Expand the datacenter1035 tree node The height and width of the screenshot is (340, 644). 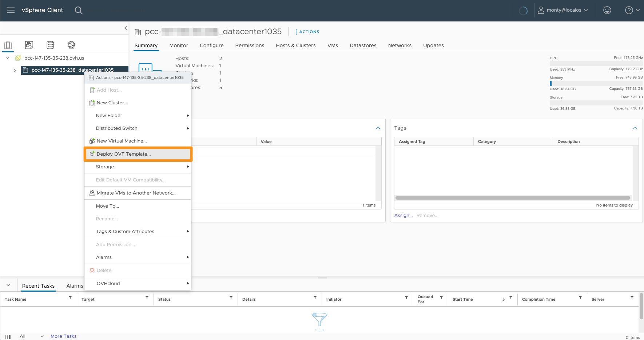pos(15,70)
